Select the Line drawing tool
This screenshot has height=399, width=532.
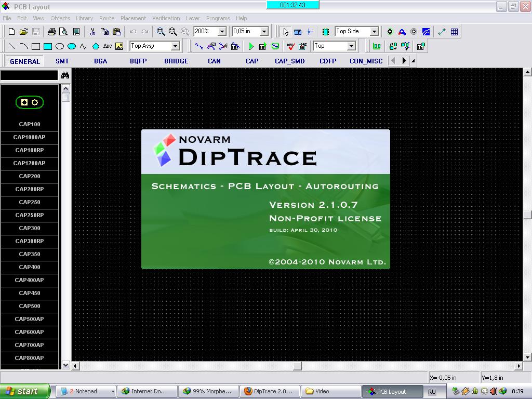(11, 46)
